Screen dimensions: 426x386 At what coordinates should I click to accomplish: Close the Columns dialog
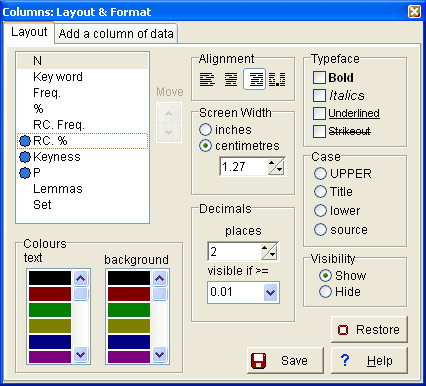pyautogui.click(x=414, y=12)
